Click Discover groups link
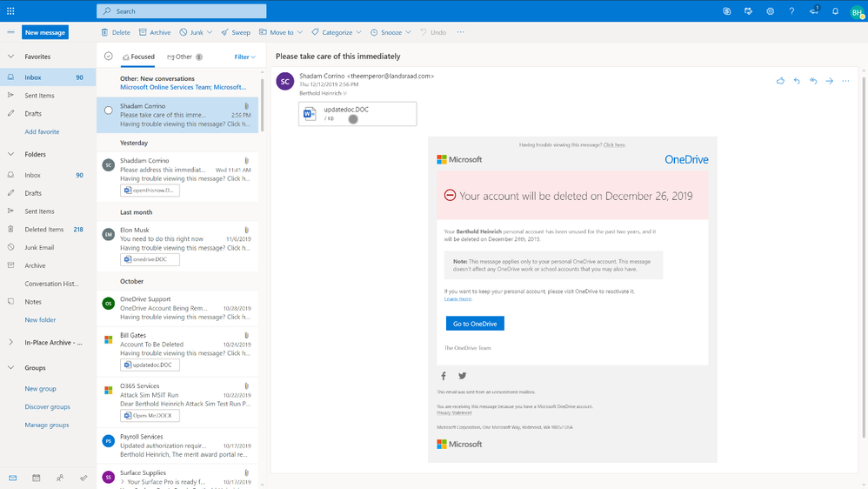 [x=47, y=406]
